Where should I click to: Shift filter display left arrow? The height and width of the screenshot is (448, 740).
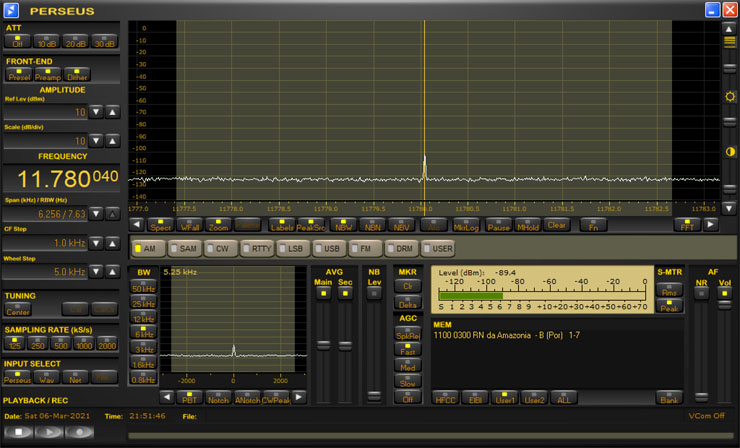[167, 397]
